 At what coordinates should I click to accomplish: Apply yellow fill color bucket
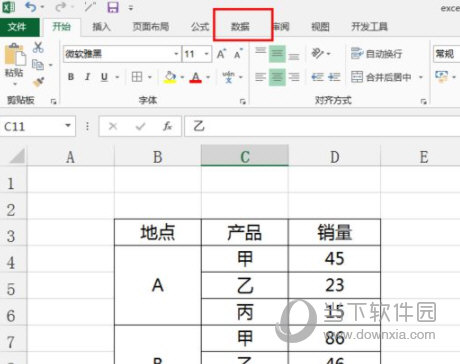pyautogui.click(x=170, y=77)
